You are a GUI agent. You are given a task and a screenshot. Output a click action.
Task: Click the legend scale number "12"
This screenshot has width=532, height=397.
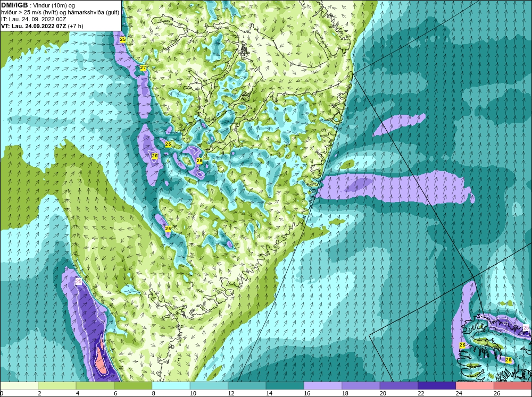pos(231,393)
